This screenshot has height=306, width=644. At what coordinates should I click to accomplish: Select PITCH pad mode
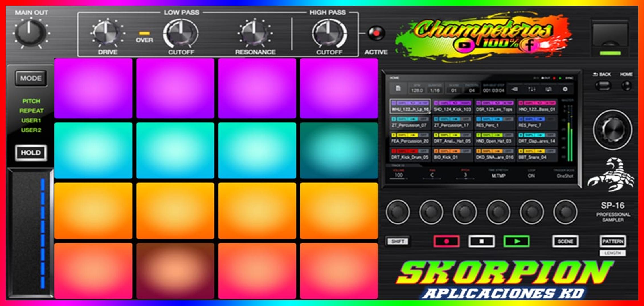pyautogui.click(x=31, y=101)
